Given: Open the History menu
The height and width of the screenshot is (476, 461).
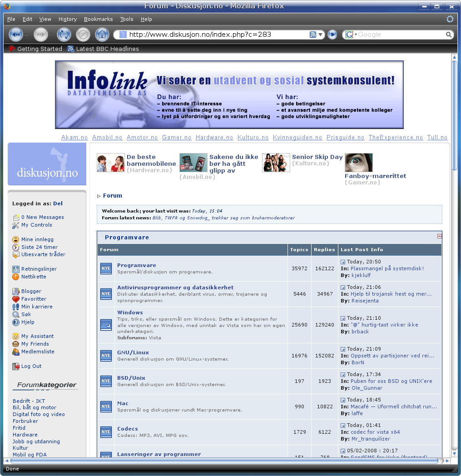Looking at the screenshot, I should (68, 19).
